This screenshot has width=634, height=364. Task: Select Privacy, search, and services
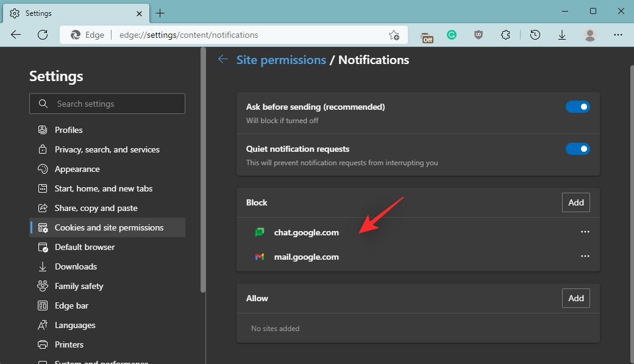point(107,149)
